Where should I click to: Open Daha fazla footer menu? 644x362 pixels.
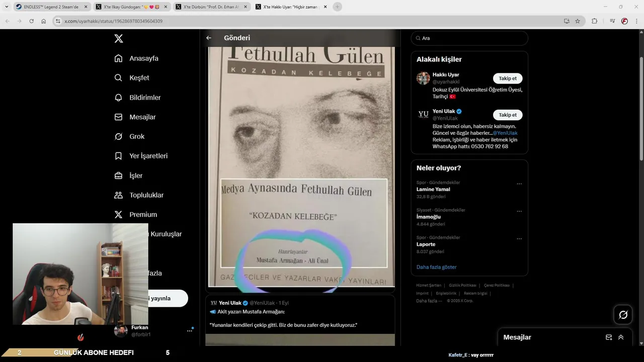click(429, 301)
